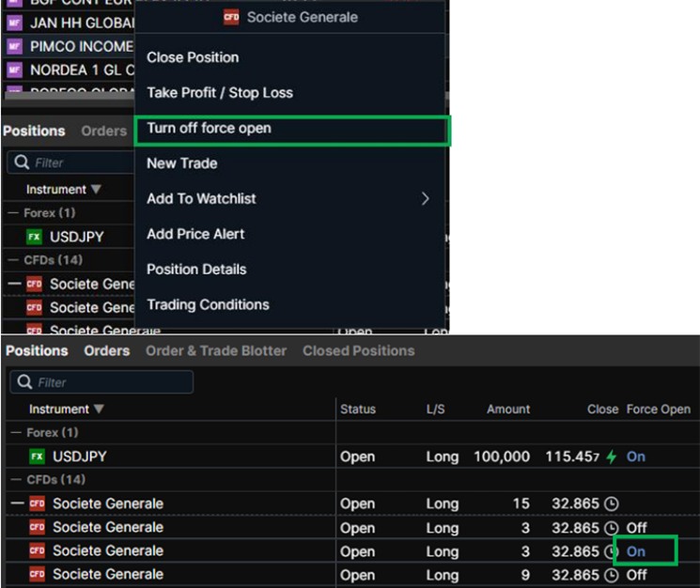Click the purple MF icon beside NORDEA 1 GL
Screen dimensions: 700x588
click(x=13, y=70)
